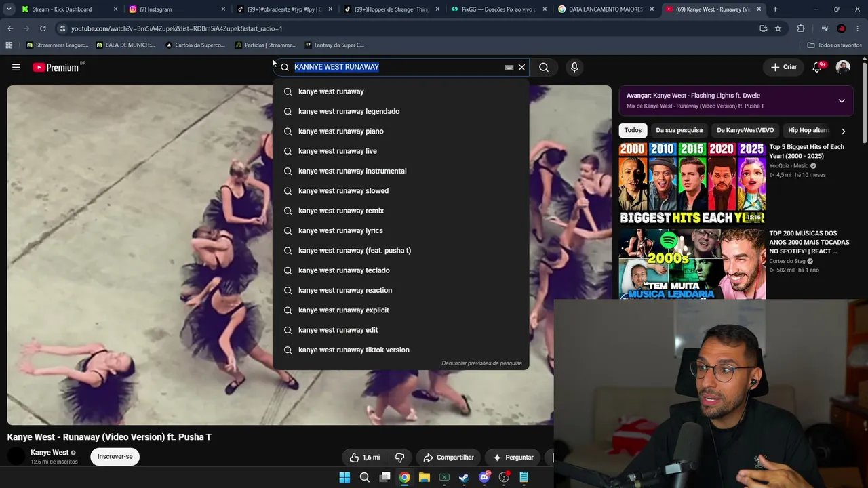Open 'Top 5 Biggest Hits of Each Year' thumbnail
The height and width of the screenshot is (488, 868).
[x=692, y=183]
